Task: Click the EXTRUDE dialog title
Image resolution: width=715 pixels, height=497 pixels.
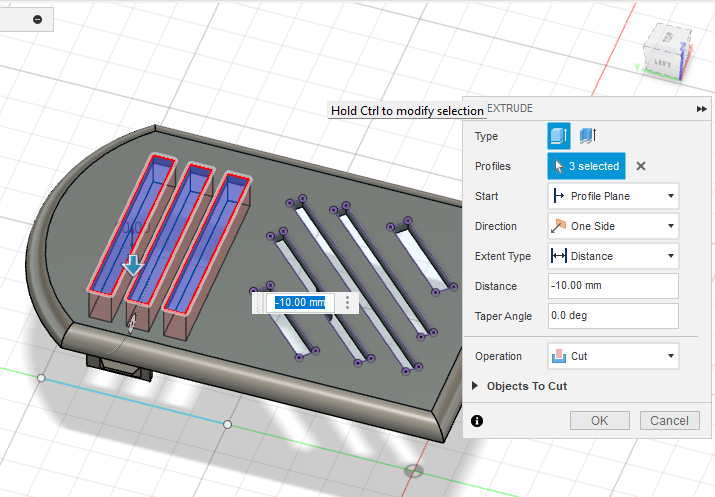Action: pos(510,109)
